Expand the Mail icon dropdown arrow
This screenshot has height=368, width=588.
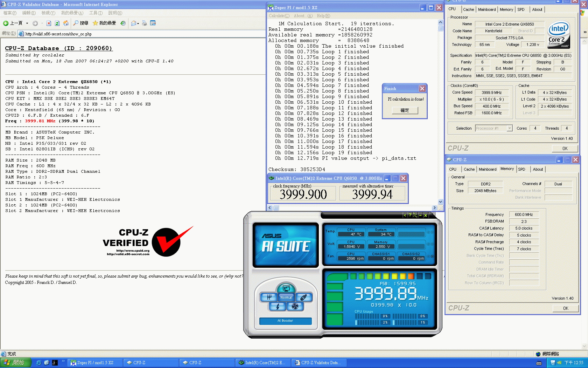point(138,23)
